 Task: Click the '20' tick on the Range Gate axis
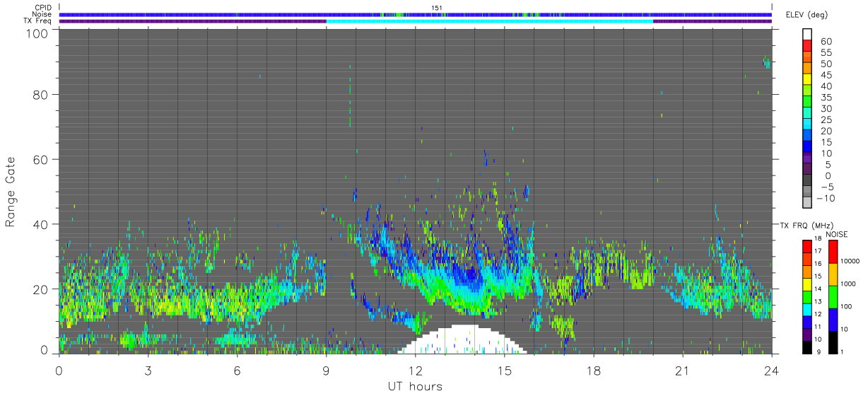pos(40,289)
